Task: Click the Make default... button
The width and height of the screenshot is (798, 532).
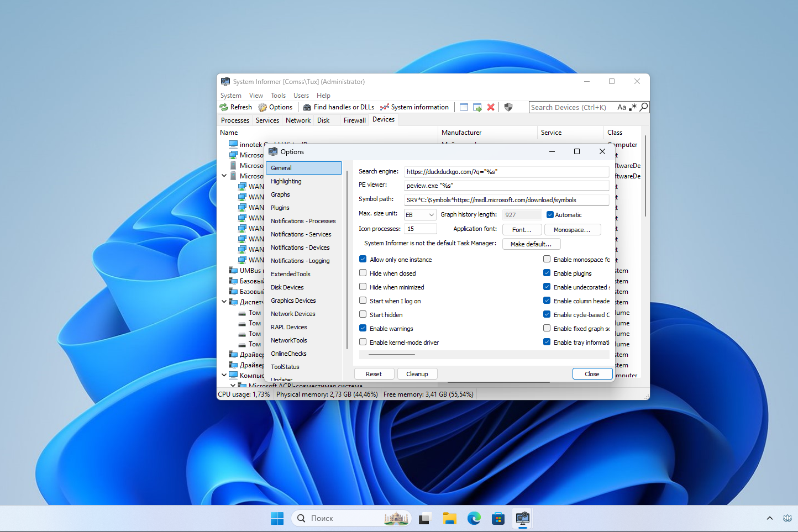Action: [531, 244]
